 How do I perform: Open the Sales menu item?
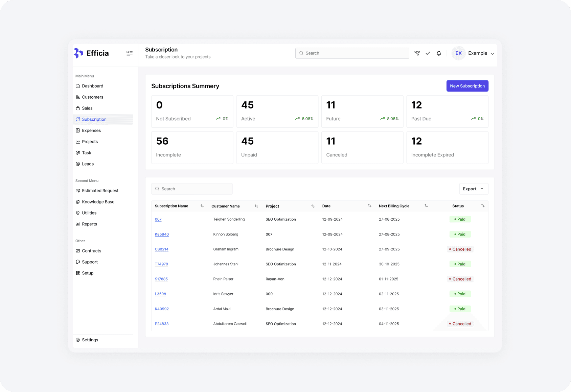pos(103,108)
